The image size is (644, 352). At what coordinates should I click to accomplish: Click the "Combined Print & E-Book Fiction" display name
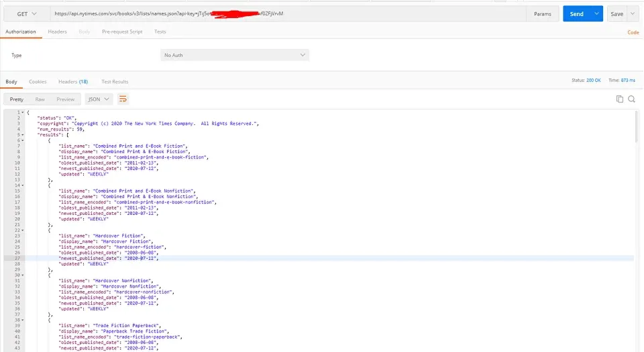[x=145, y=152]
